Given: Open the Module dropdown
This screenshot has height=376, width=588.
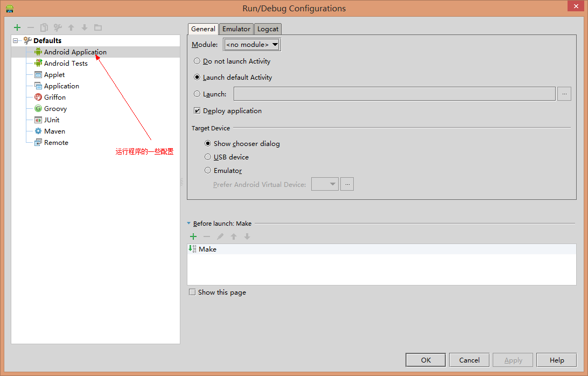Looking at the screenshot, I should pyautogui.click(x=252, y=44).
